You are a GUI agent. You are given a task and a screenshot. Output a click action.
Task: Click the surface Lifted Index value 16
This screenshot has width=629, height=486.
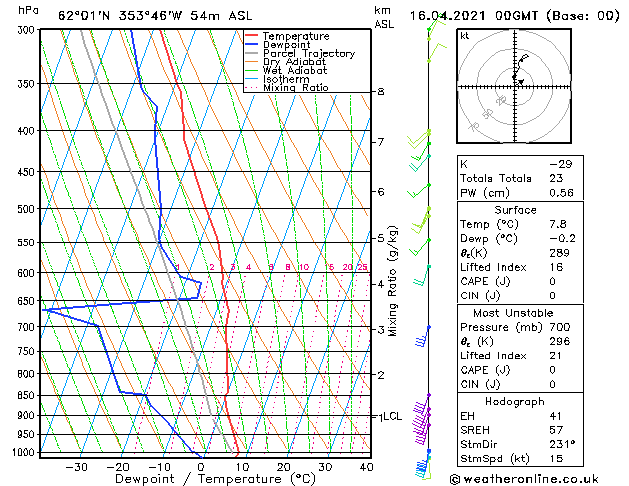[556, 267]
